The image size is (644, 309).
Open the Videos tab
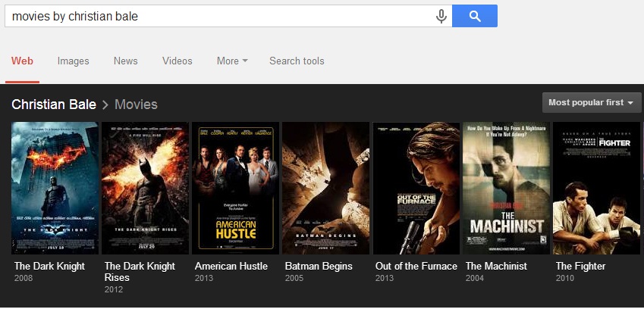pos(177,61)
